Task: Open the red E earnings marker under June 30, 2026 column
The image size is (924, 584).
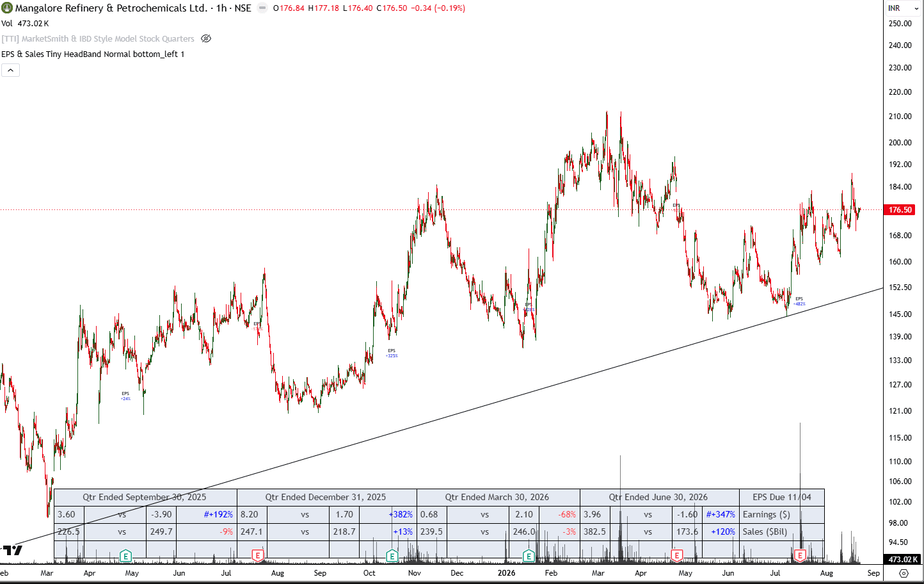Action: point(677,556)
